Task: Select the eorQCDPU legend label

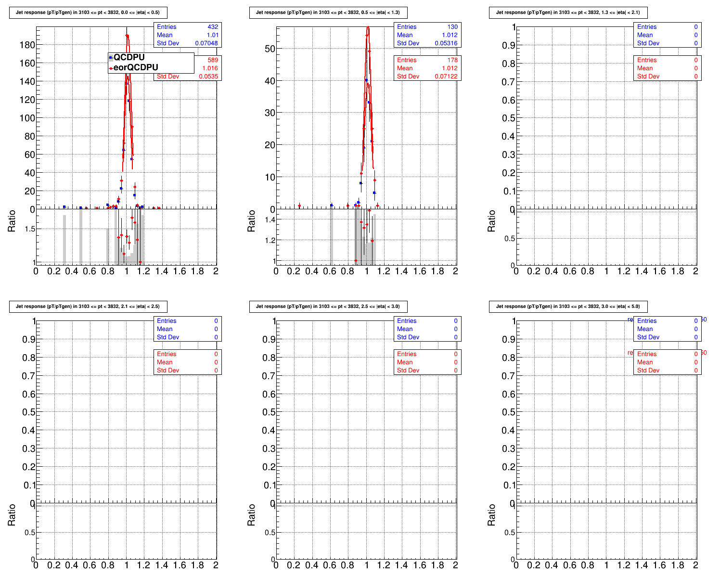Action: point(136,68)
